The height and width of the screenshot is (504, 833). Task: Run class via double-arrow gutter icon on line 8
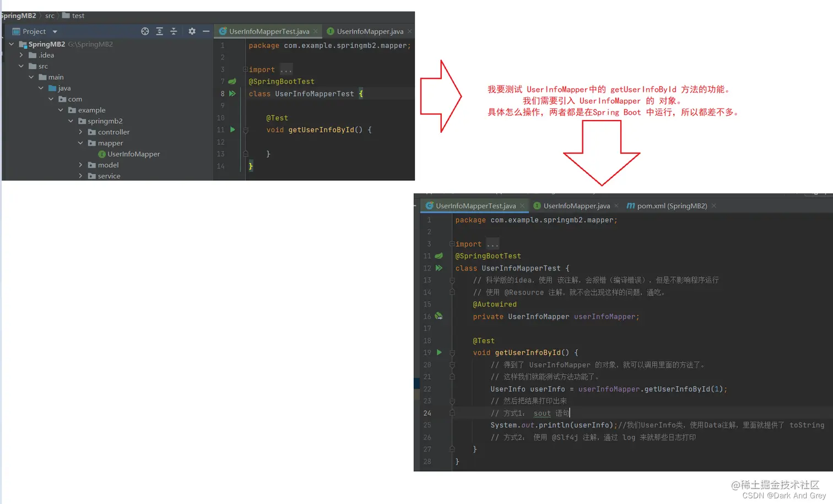(x=232, y=94)
